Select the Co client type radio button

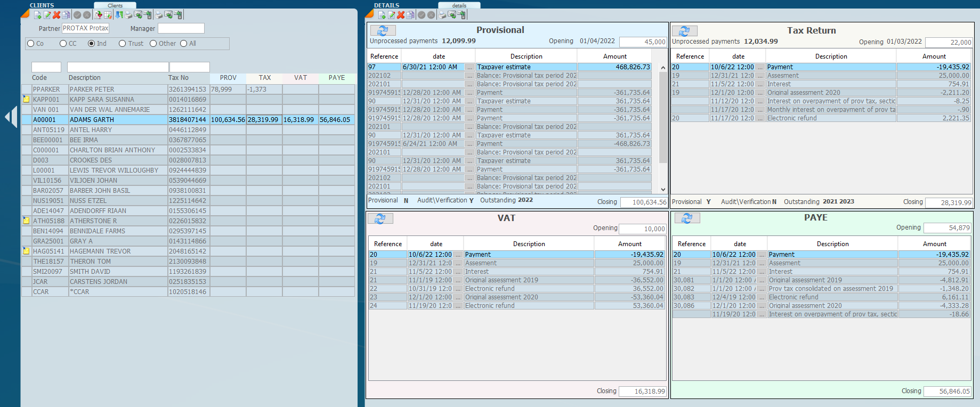point(31,44)
